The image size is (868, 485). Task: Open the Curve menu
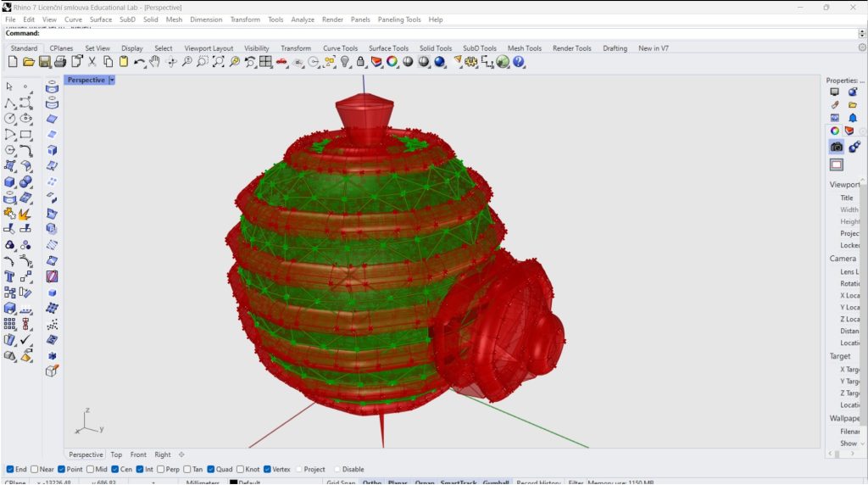point(73,20)
